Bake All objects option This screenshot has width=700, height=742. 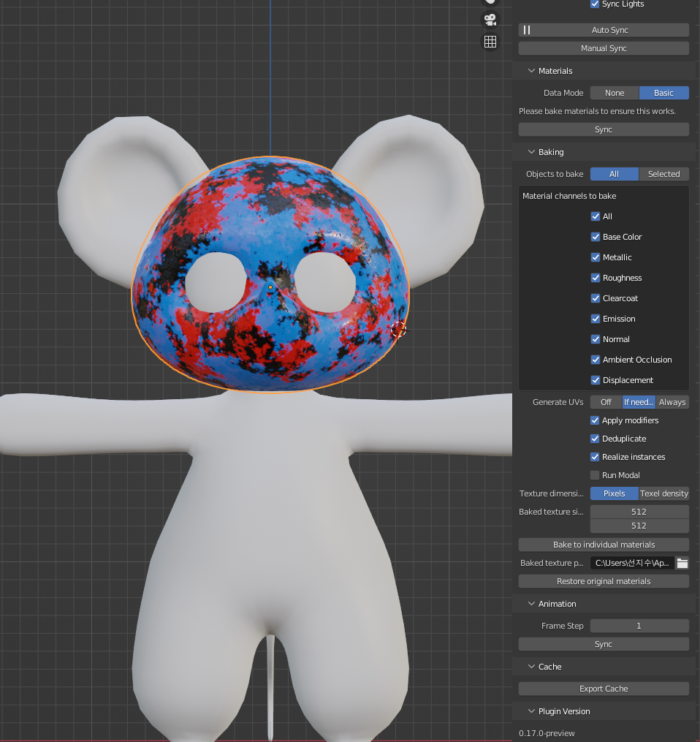615,174
